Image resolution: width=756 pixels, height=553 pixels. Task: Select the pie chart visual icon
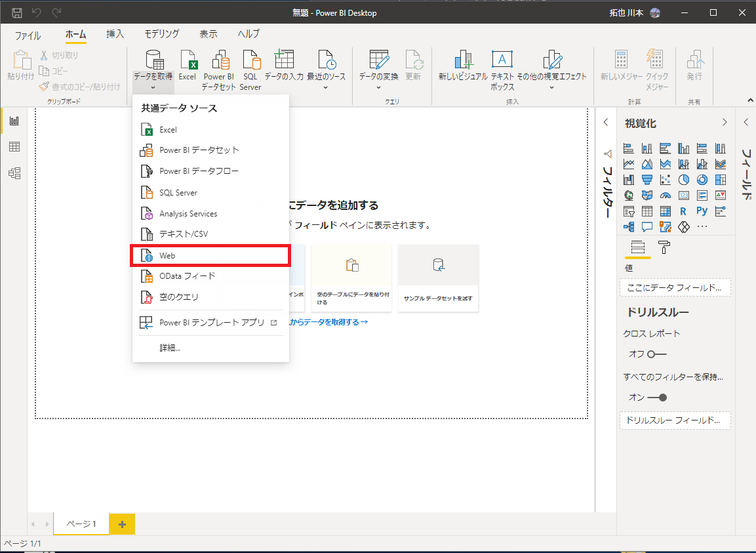(x=683, y=179)
